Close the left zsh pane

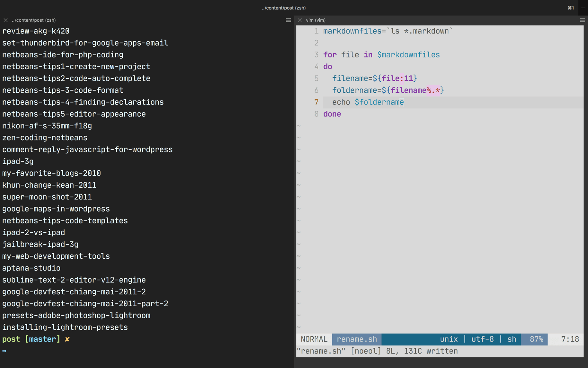pyautogui.click(x=6, y=20)
